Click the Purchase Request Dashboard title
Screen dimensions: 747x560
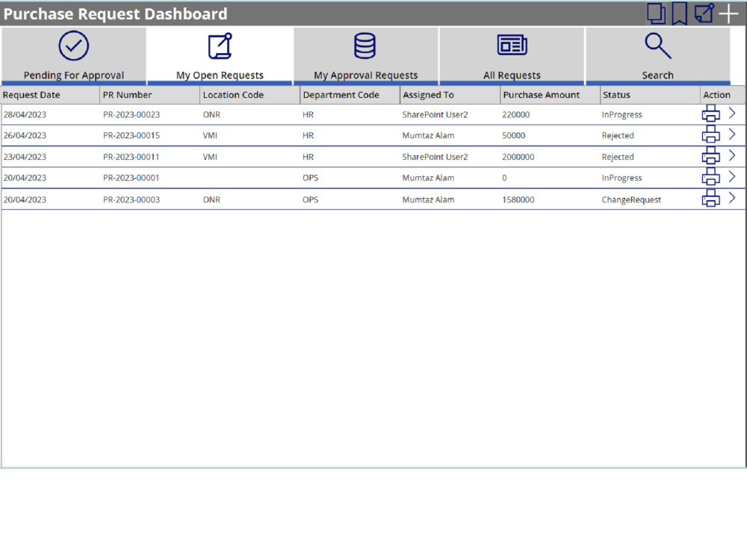click(x=115, y=13)
